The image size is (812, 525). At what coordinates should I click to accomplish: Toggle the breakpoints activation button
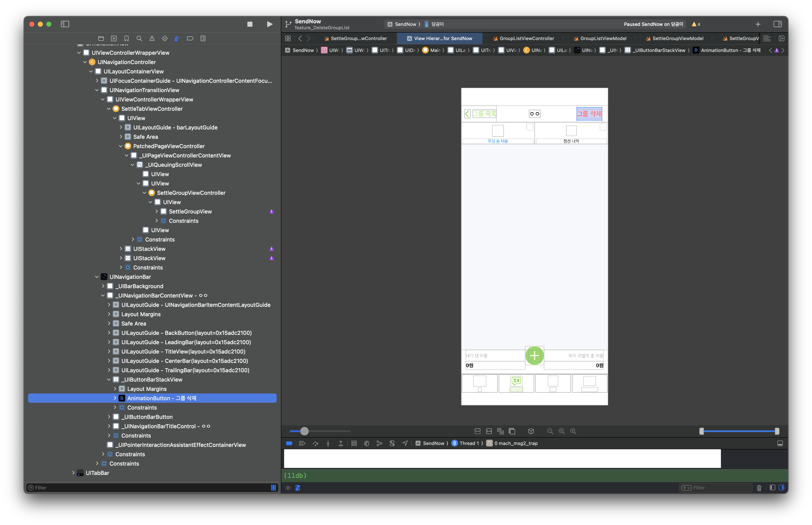click(x=289, y=443)
